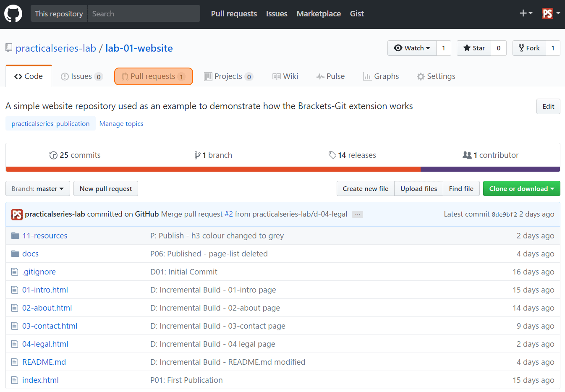Open the PS user avatar menu
The height and width of the screenshot is (392, 565).
coord(551,13)
